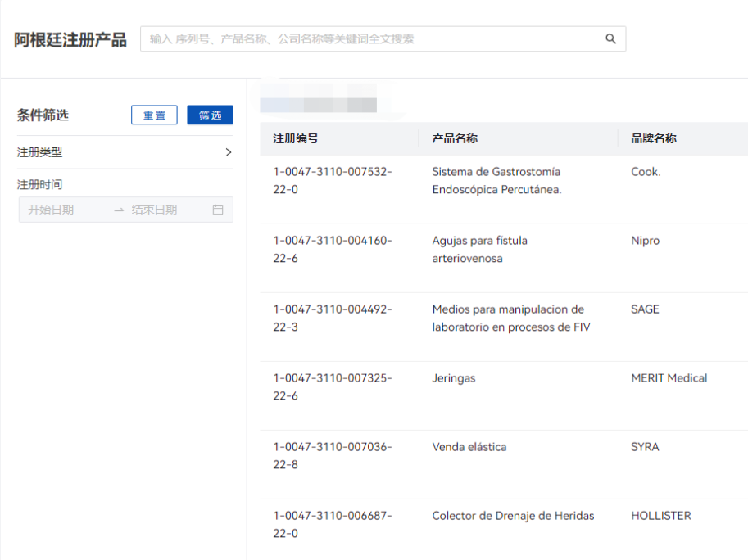Viewport: 748px width, 560px height.
Task: Expand the 注册类型 filter chevron
Action: (228, 152)
